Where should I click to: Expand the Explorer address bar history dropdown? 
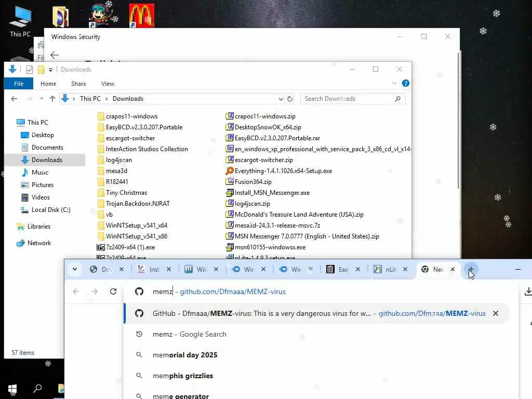(x=281, y=99)
